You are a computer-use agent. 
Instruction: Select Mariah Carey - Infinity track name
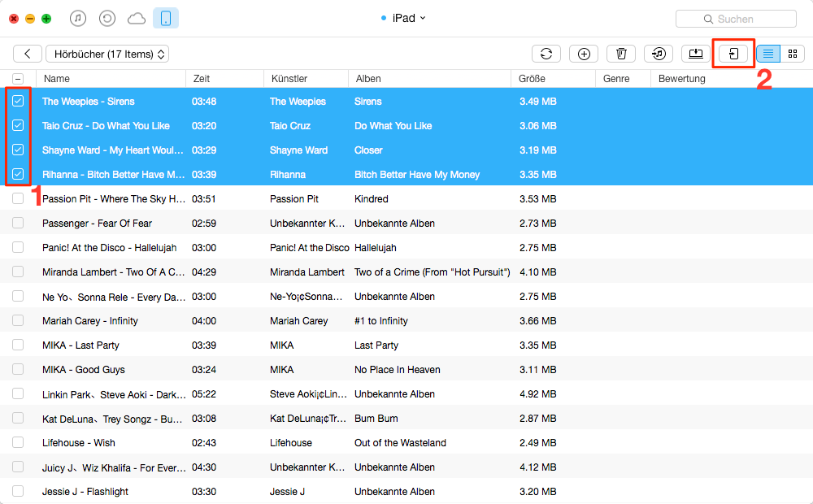click(x=90, y=321)
